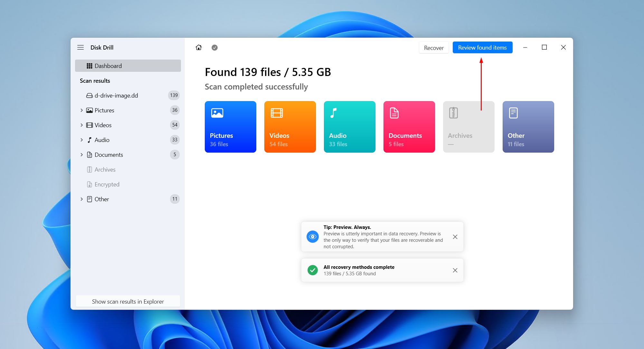
Task: Dismiss All recovery methods complete notification
Action: click(x=455, y=270)
